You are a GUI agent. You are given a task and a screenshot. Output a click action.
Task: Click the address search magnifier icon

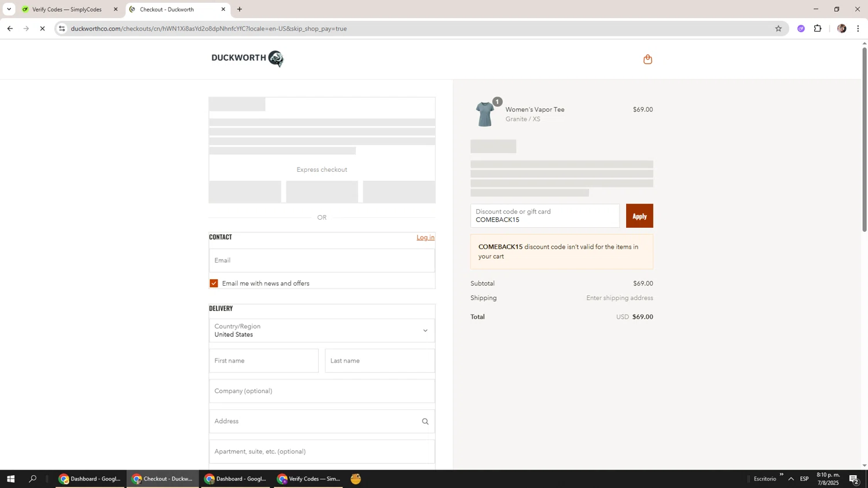tap(425, 422)
